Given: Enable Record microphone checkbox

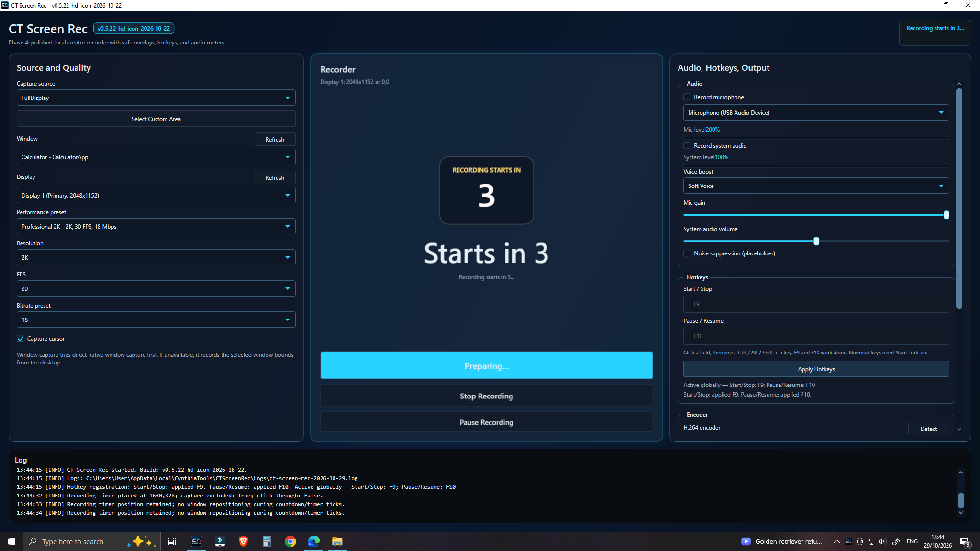Looking at the screenshot, I should pos(687,97).
